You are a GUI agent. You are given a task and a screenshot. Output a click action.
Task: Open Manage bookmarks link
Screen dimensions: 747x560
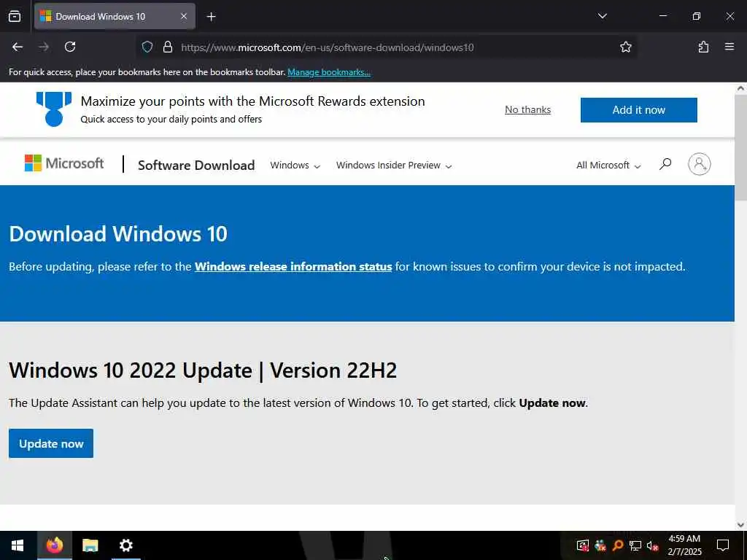coord(329,72)
